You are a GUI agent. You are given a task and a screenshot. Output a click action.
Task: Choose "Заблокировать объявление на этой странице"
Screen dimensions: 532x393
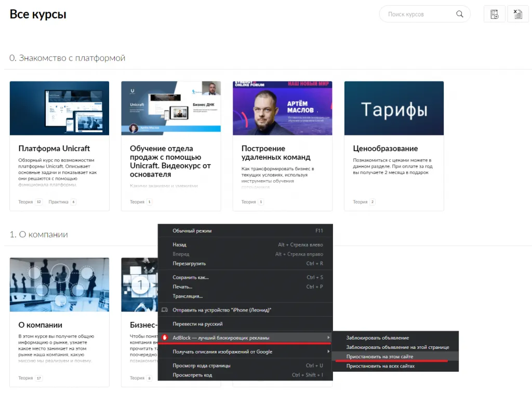tap(395, 347)
